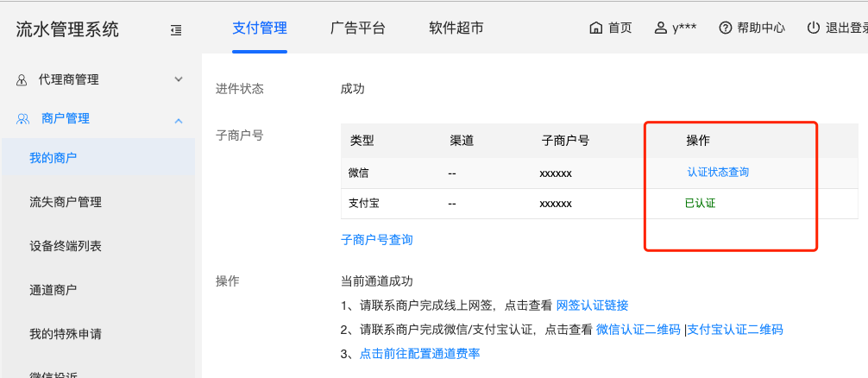Click 退出登录 to log out
Viewport: 868px width, 378px height.
click(846, 28)
